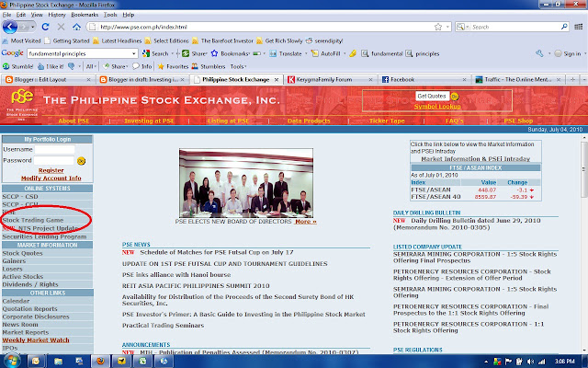
Task: Stop loading with the X icon
Action: tap(61, 27)
